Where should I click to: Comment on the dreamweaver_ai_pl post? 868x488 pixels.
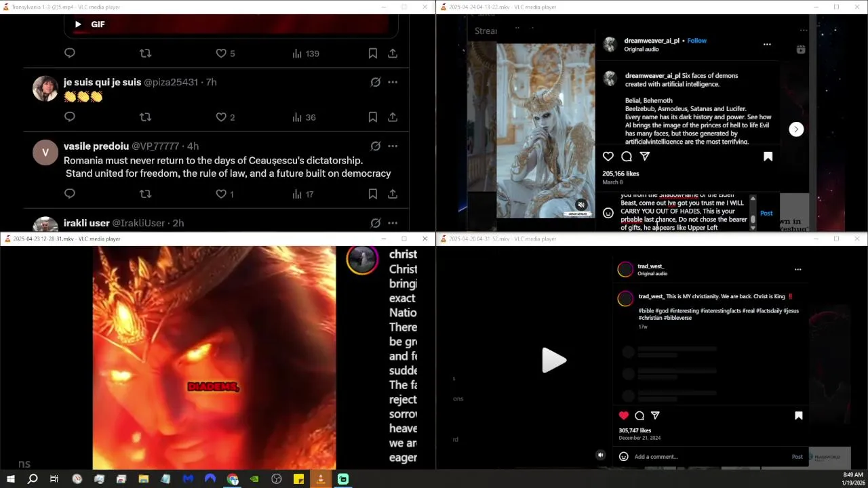(627, 157)
